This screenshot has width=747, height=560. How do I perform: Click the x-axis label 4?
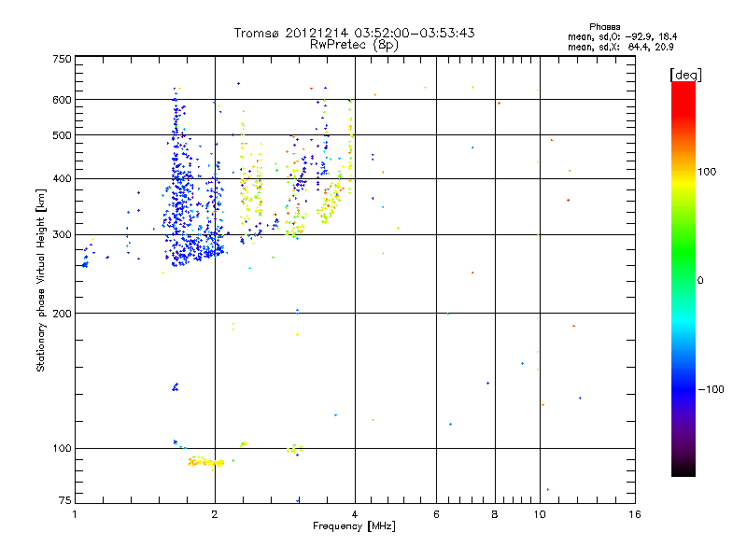(x=355, y=514)
